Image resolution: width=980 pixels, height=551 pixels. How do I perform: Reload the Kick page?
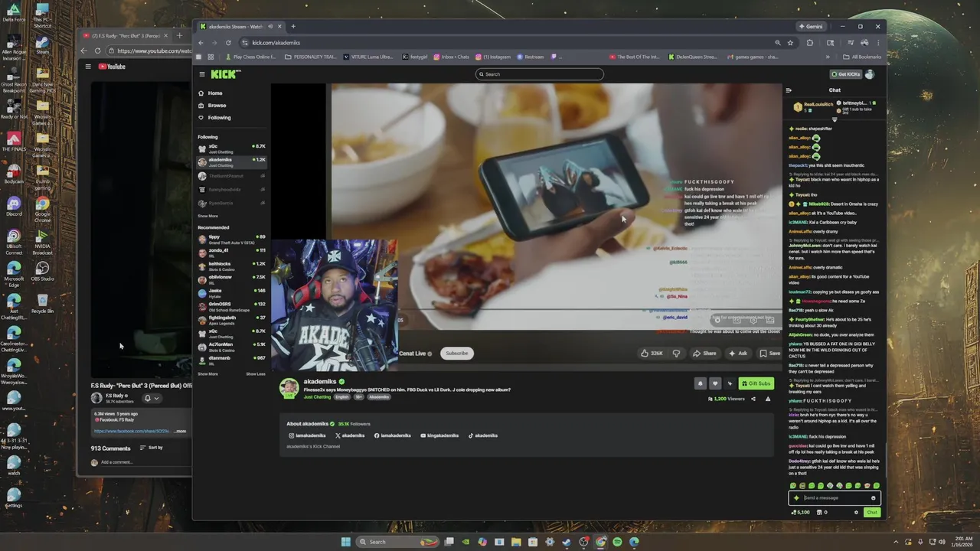pos(228,43)
